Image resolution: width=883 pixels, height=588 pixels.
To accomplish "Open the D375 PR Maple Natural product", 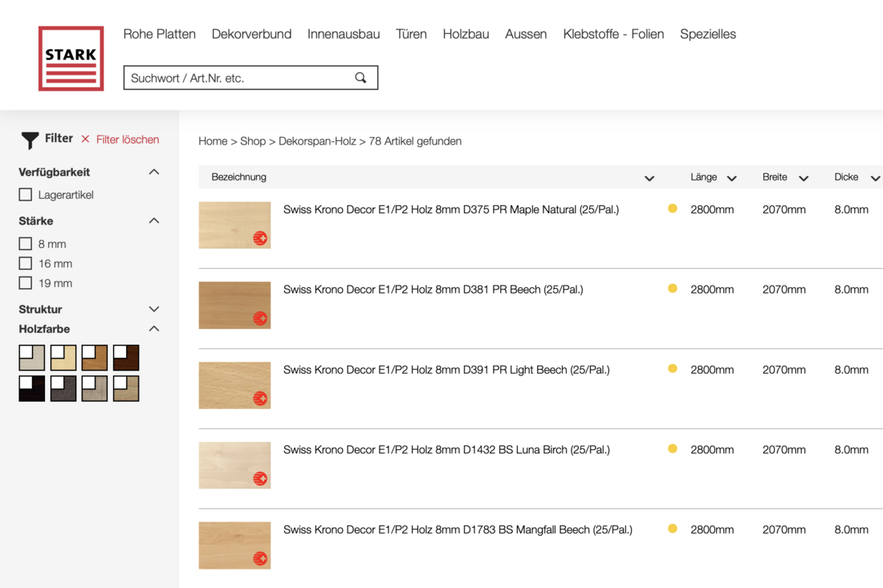I will click(451, 209).
